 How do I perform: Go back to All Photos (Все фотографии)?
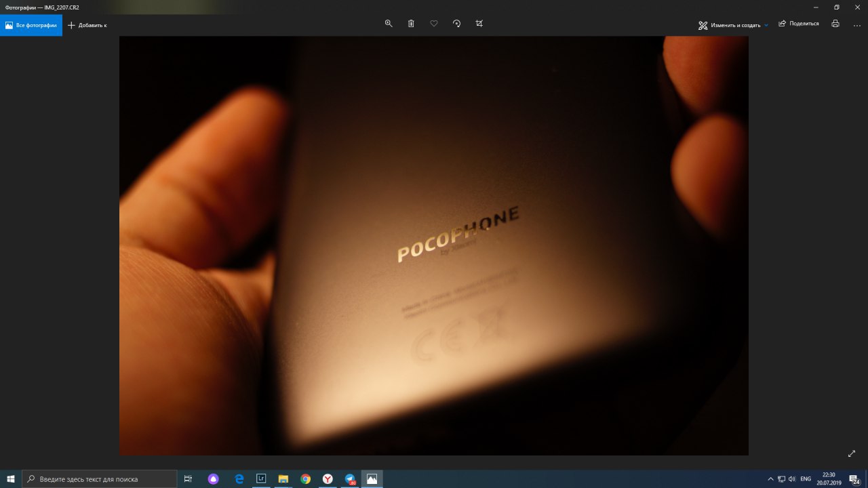(31, 25)
